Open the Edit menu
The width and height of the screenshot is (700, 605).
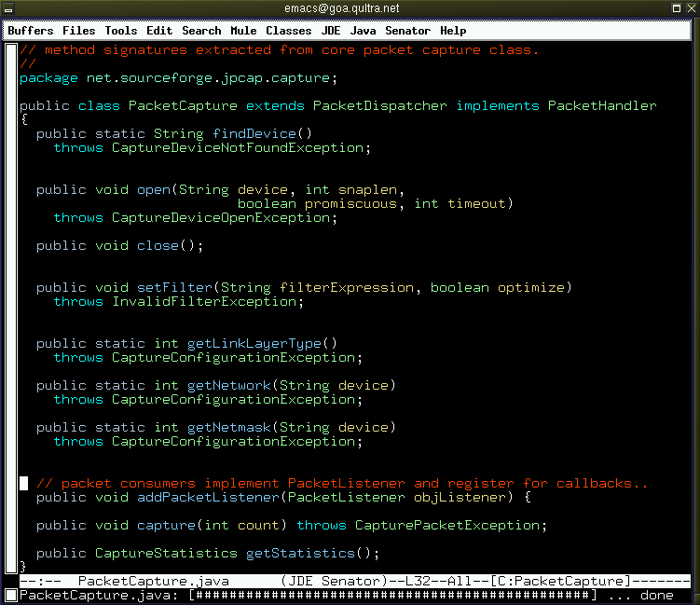tap(159, 31)
